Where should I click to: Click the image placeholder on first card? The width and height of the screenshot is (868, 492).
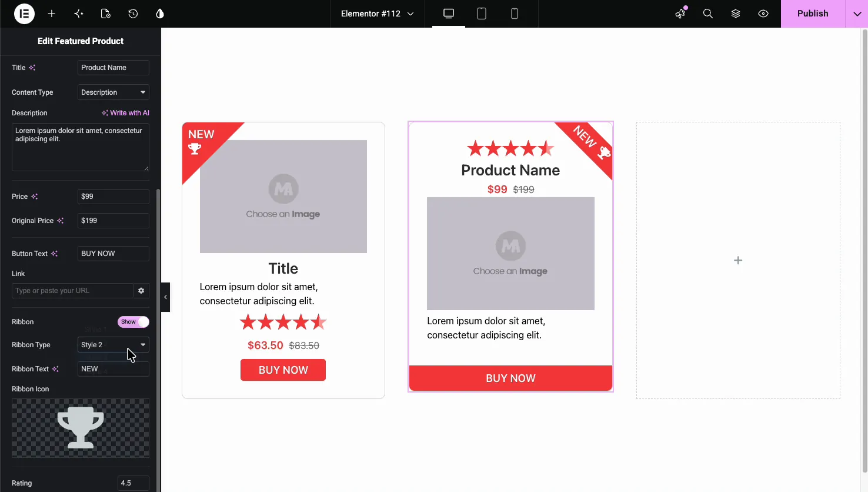pos(283,197)
